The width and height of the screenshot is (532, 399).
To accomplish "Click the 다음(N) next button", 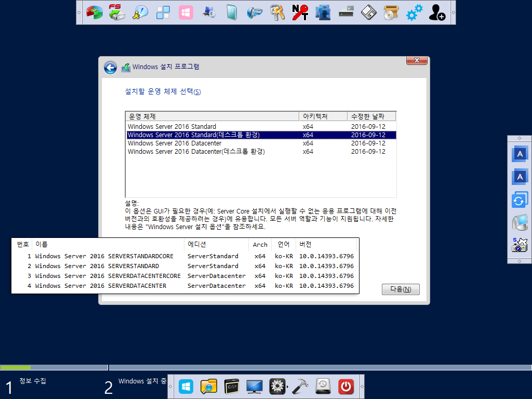I will [x=401, y=289].
